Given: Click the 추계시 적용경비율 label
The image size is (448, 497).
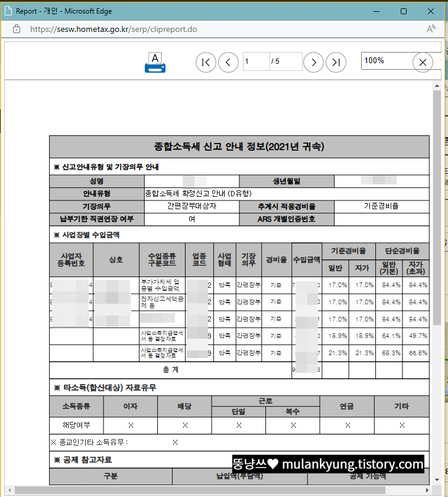Looking at the screenshot, I should tap(287, 206).
